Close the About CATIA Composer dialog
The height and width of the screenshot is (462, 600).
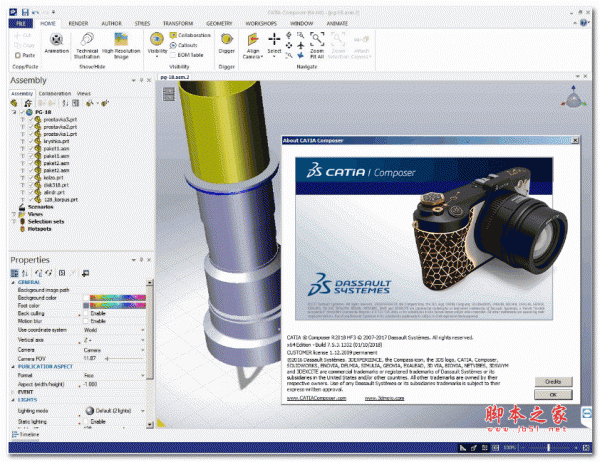point(575,140)
